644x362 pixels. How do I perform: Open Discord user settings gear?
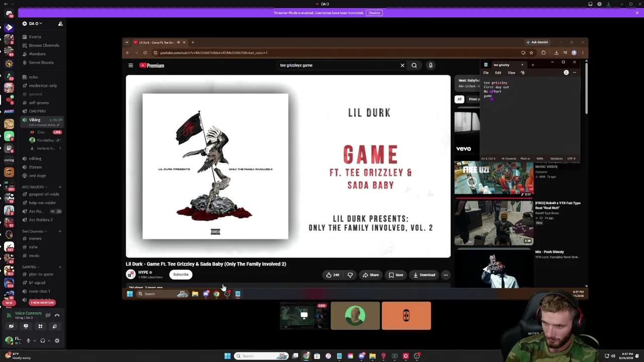click(x=57, y=341)
